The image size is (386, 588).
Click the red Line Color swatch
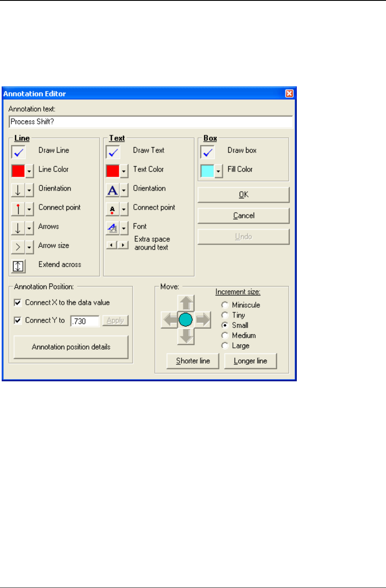point(18,171)
